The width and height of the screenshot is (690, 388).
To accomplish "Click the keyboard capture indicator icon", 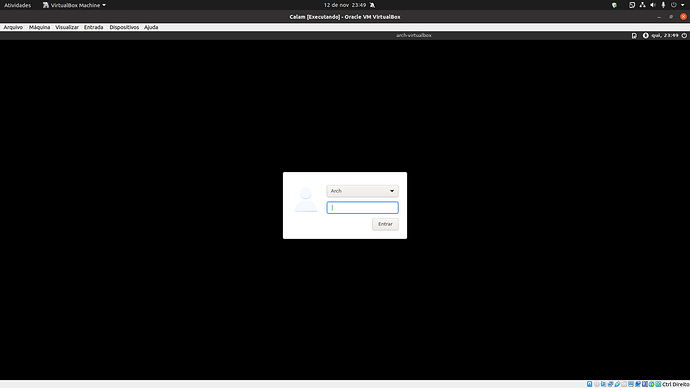I will click(x=658, y=384).
